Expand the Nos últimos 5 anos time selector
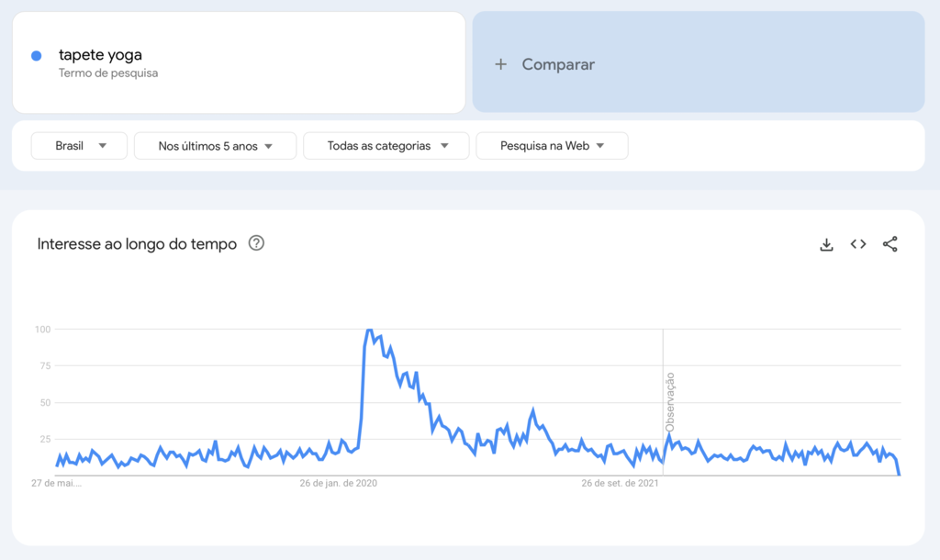Image resolution: width=940 pixels, height=560 pixels. (214, 145)
